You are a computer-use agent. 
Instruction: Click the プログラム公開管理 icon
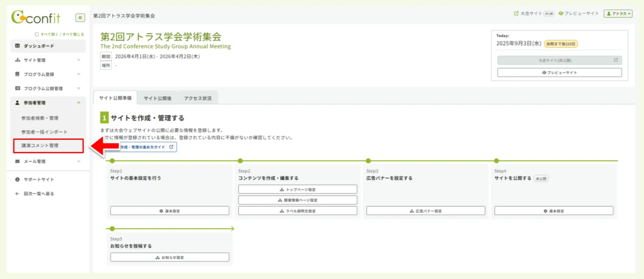17,89
